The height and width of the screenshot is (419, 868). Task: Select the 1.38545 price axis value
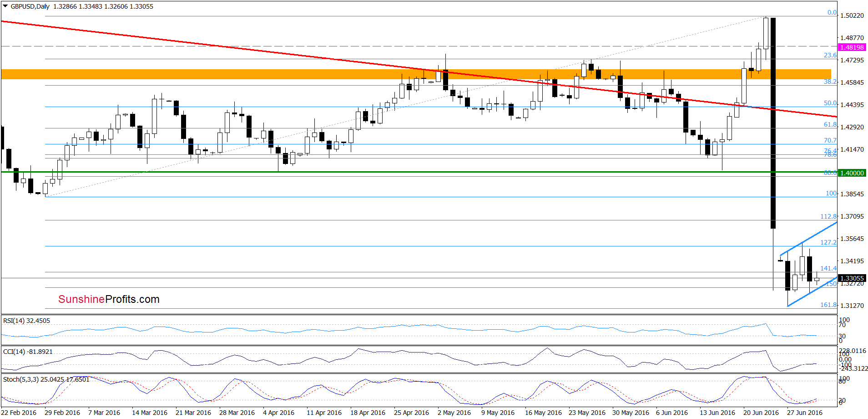point(852,194)
